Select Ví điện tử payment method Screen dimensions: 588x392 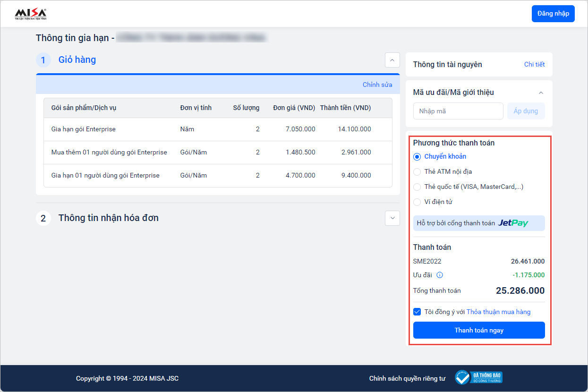417,202
